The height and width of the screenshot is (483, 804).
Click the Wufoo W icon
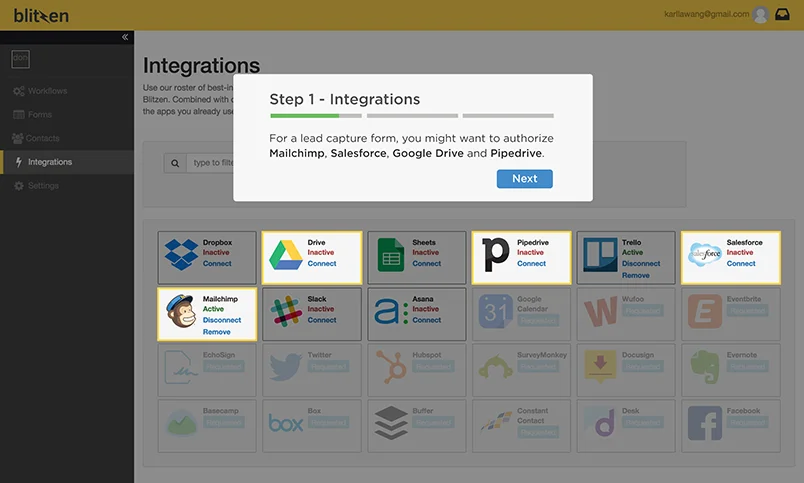(x=600, y=311)
